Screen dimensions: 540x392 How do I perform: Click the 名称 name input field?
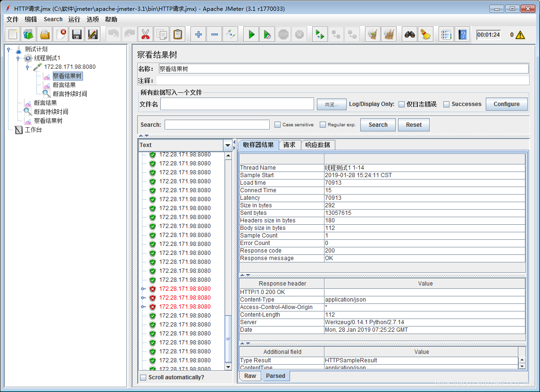pyautogui.click(x=343, y=69)
